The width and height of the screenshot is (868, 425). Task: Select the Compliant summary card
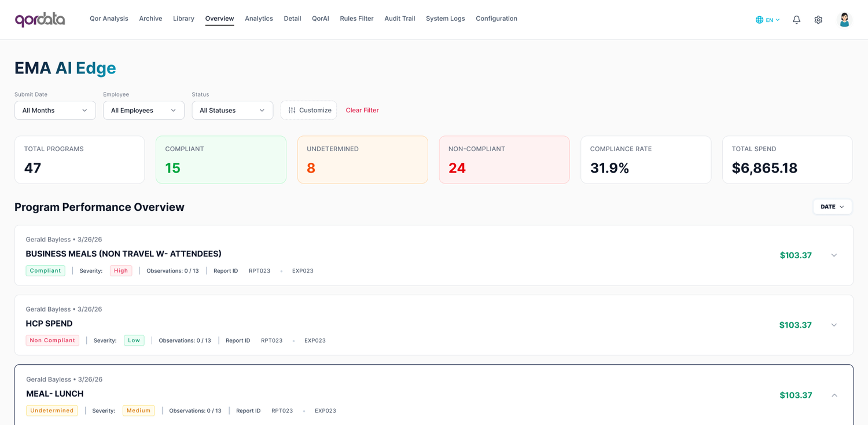click(221, 160)
